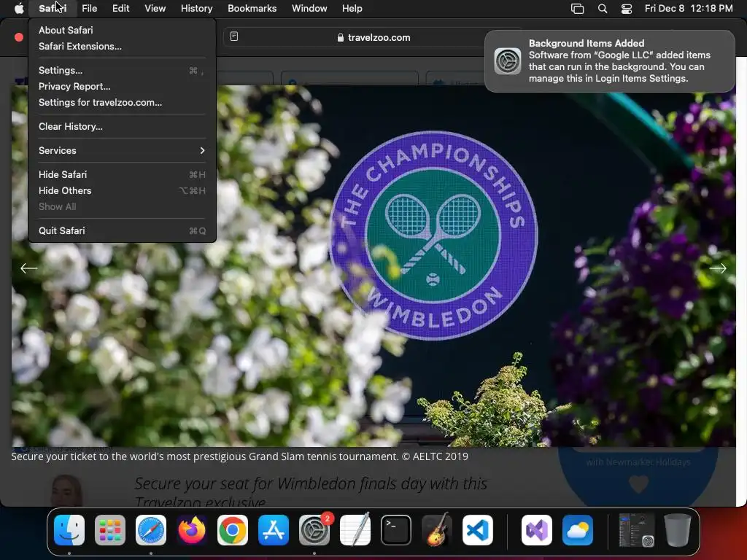Image resolution: width=747 pixels, height=560 pixels.
Task: Select Quit Safari
Action: click(122, 231)
